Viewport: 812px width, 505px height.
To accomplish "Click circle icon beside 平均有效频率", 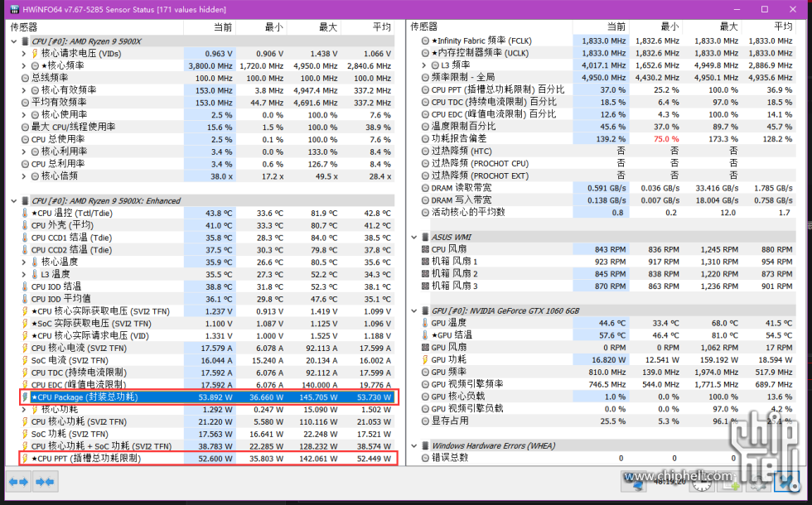I will pos(25,103).
